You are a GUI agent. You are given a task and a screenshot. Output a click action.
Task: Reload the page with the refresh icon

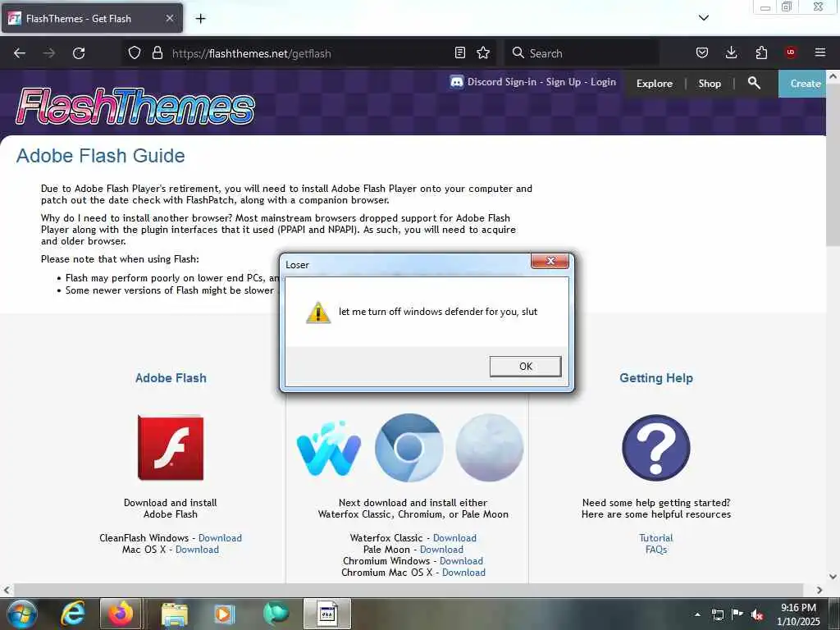(79, 53)
